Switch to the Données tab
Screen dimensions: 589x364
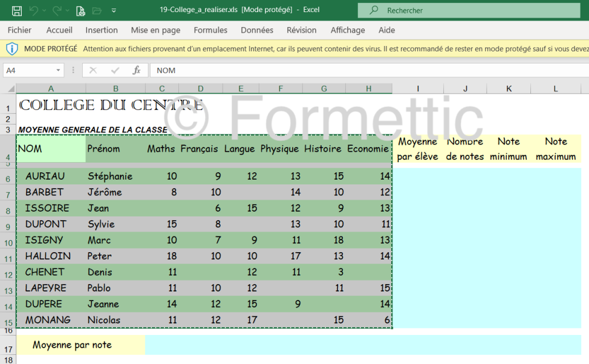(x=256, y=30)
